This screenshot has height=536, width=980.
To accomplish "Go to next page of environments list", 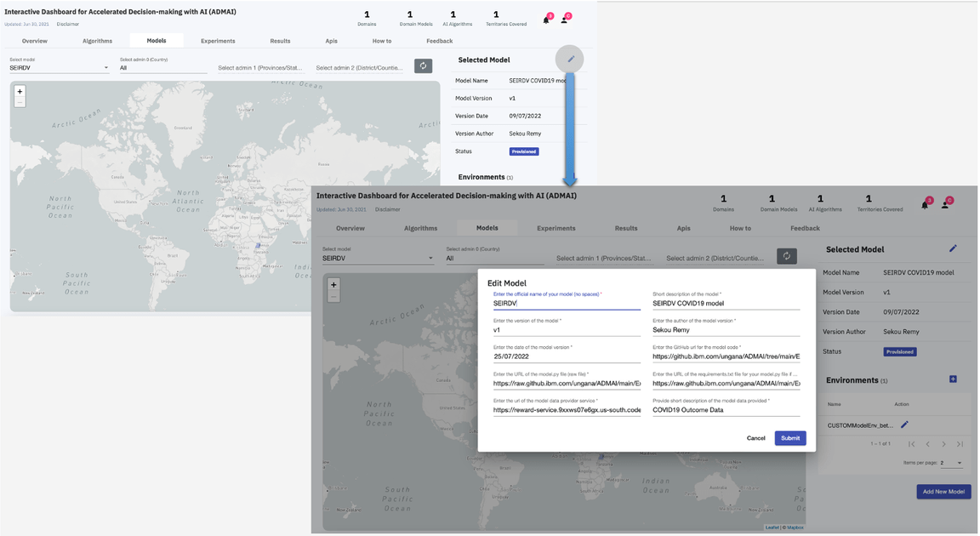I will [x=943, y=444].
